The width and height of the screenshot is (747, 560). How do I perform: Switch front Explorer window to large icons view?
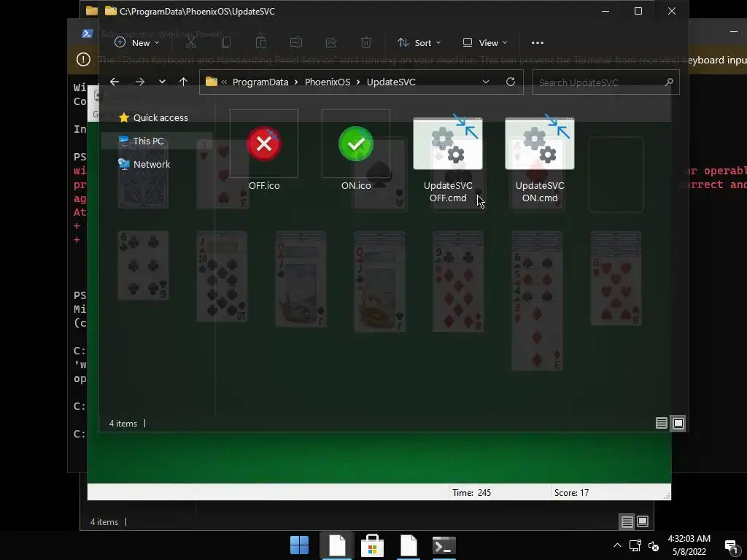click(678, 423)
